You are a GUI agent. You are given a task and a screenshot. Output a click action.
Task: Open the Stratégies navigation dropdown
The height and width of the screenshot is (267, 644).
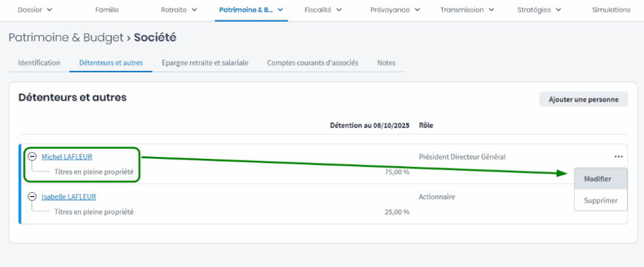(539, 10)
